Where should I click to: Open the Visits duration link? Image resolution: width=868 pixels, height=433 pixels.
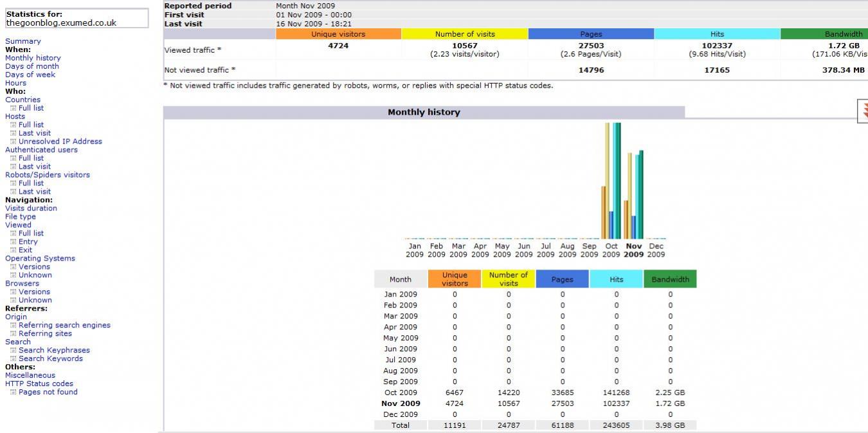pyautogui.click(x=31, y=208)
